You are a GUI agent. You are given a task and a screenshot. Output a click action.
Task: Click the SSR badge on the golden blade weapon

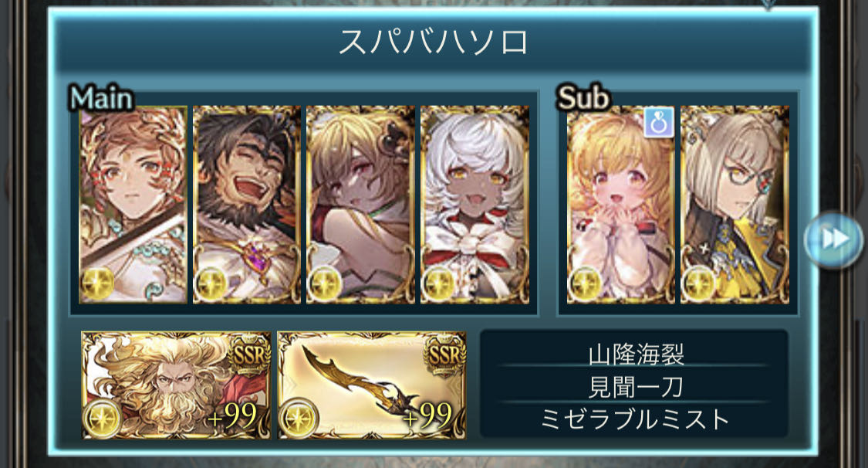[445, 354]
